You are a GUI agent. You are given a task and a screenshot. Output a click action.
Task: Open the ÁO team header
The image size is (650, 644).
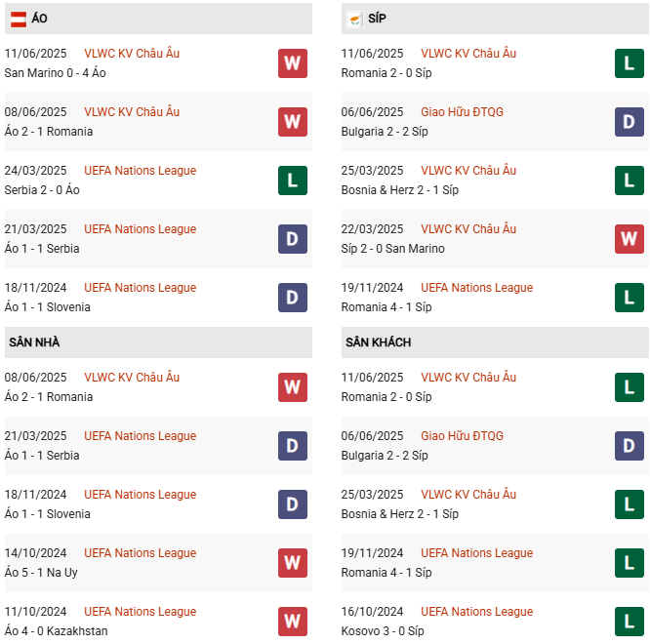tap(40, 19)
